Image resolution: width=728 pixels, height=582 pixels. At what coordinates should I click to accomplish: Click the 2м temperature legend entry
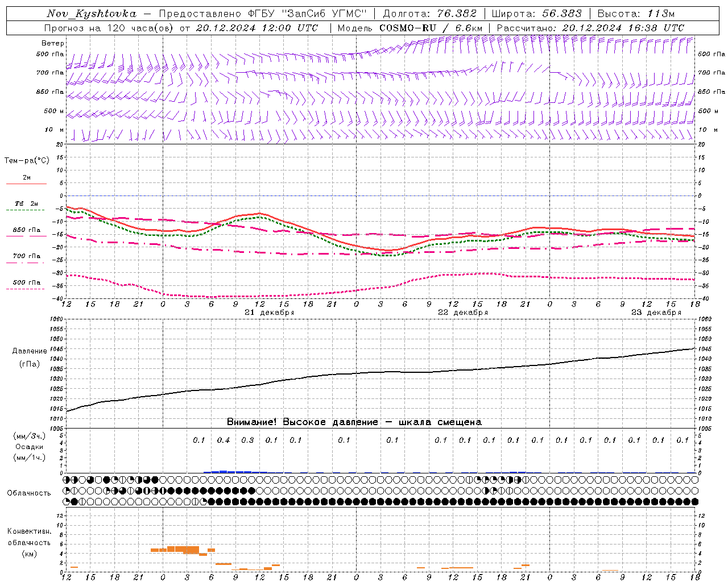point(27,178)
